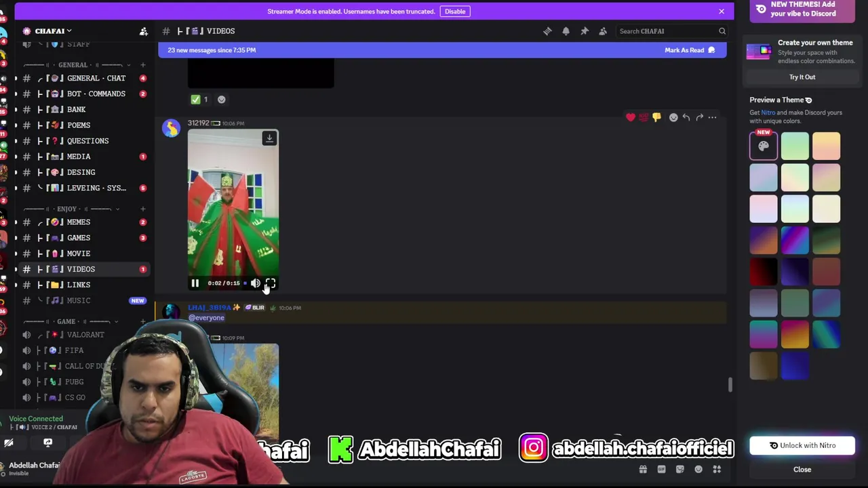
Task: Pause the playing video
Action: (x=195, y=283)
